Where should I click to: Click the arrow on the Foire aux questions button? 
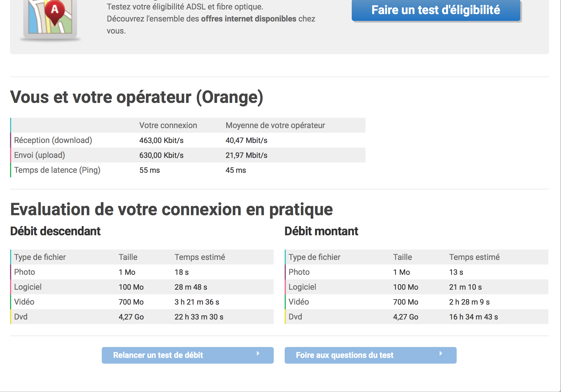coord(441,354)
